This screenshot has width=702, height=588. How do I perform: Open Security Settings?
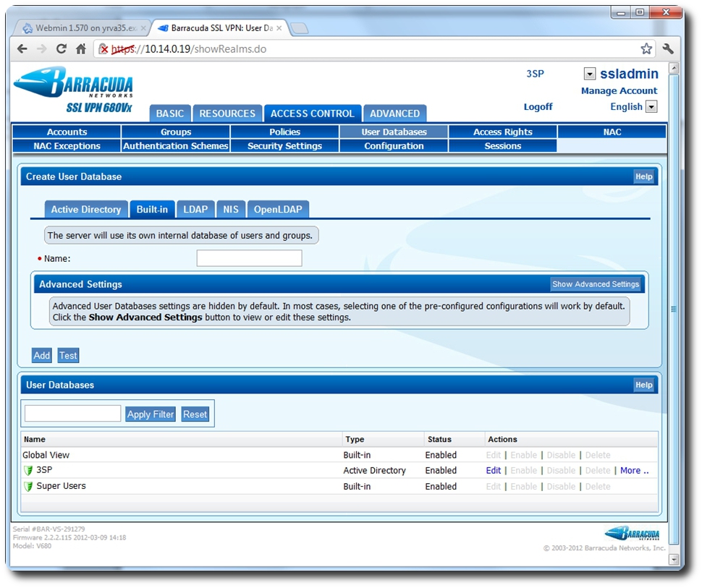tap(284, 146)
